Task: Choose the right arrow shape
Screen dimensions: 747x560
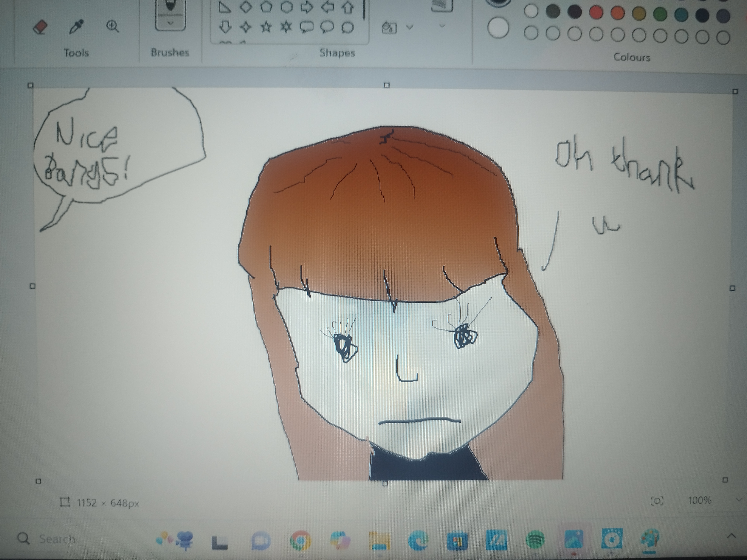Action: pos(307,7)
